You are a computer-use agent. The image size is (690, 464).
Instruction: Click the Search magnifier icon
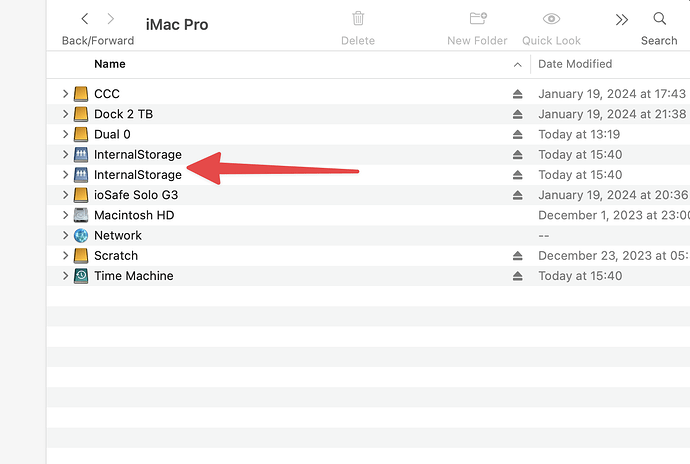tap(659, 19)
